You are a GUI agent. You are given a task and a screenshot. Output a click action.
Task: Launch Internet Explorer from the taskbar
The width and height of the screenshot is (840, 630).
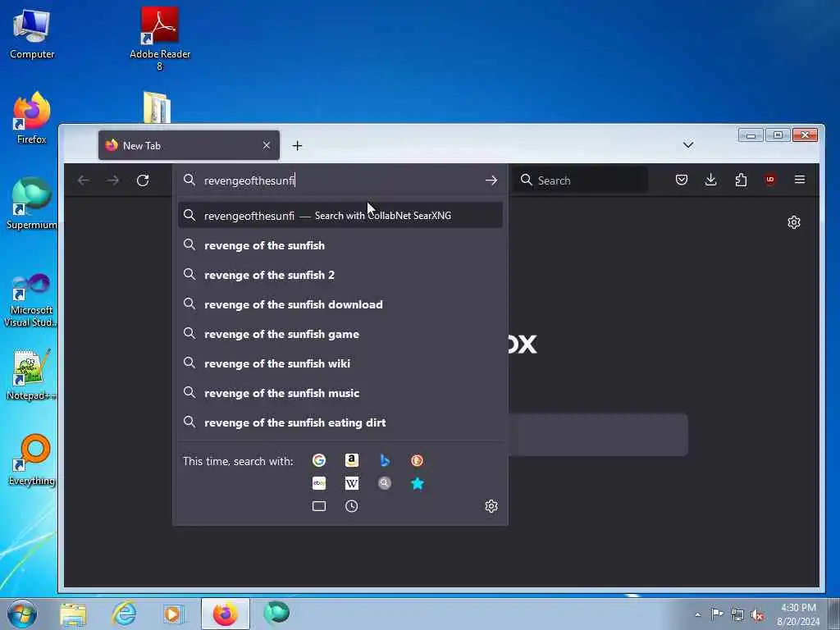click(x=124, y=614)
